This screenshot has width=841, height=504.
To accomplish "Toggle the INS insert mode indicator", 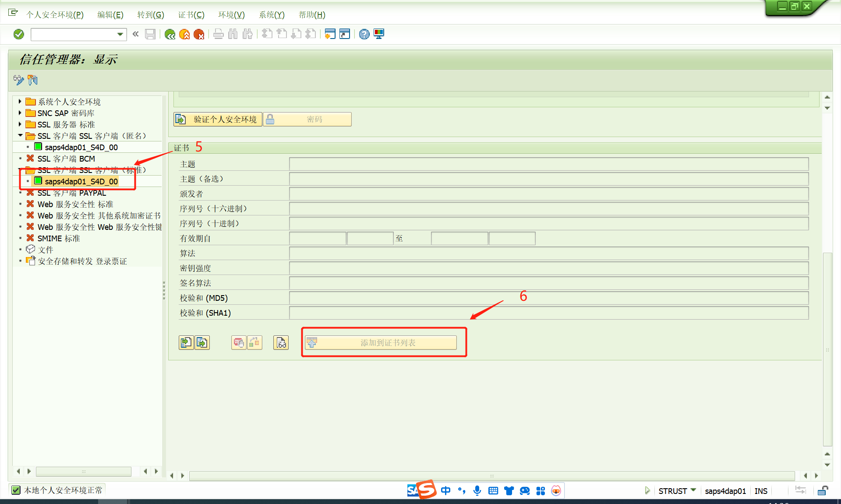I will click(x=761, y=491).
